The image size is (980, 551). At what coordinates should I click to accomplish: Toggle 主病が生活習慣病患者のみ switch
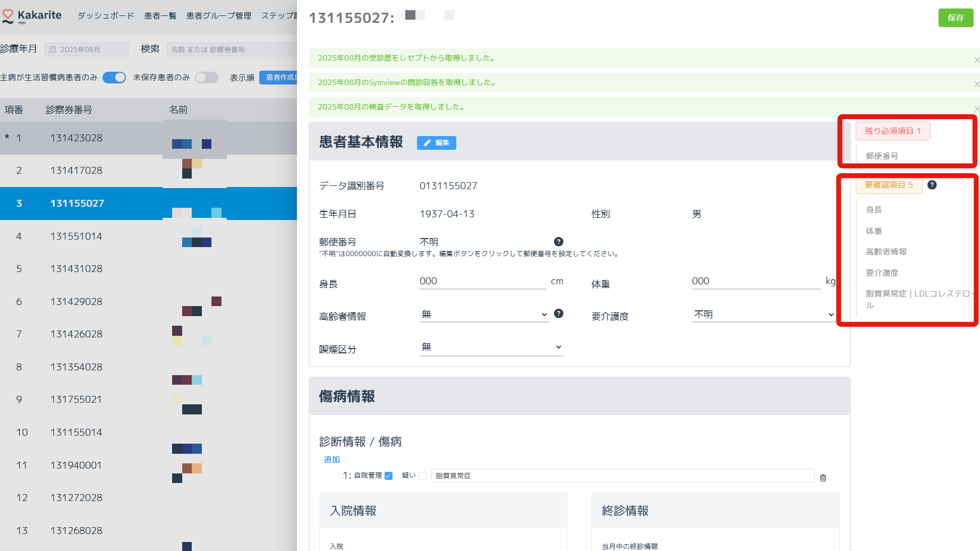point(114,78)
